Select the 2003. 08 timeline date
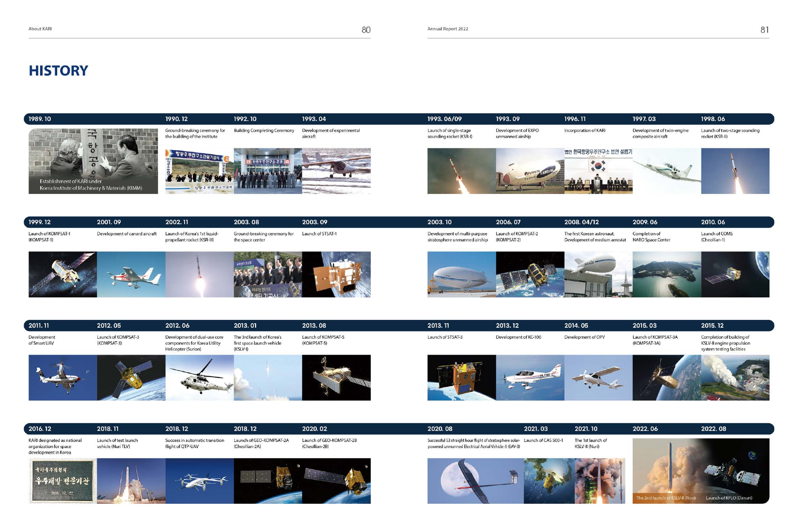The height and width of the screenshot is (532, 798). (x=246, y=222)
